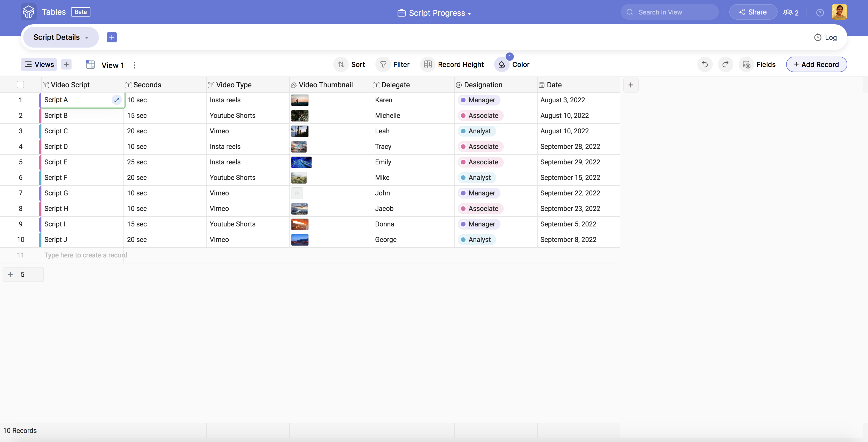Viewport: 868px width, 442px height.
Task: Expand record Script A using the arrow icon
Action: pyautogui.click(x=117, y=100)
